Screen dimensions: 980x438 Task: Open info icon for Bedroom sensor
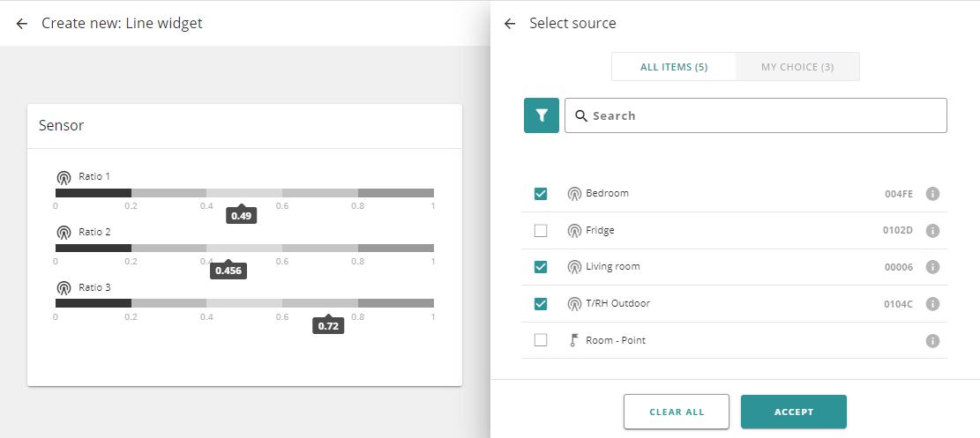pos(932,194)
